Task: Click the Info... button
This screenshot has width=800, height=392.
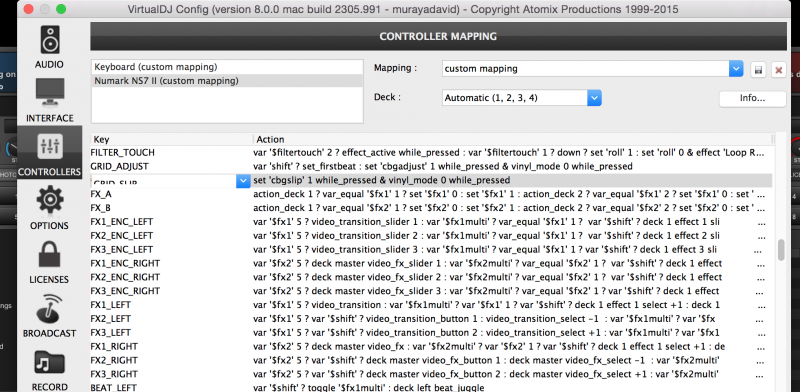Action: pyautogui.click(x=753, y=99)
